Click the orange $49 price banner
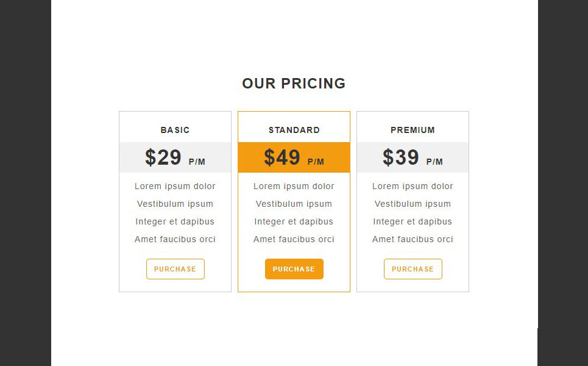The width and height of the screenshot is (588, 366). (294, 157)
